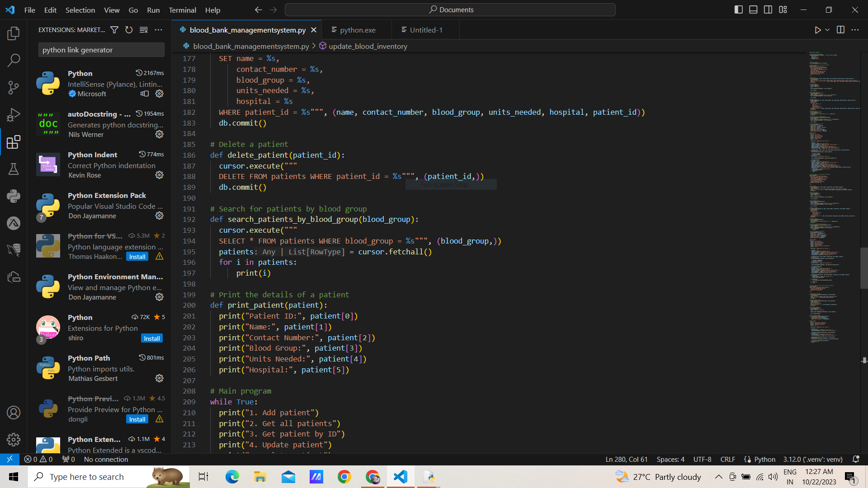
Task: Open the Terminal menu
Action: point(182,10)
